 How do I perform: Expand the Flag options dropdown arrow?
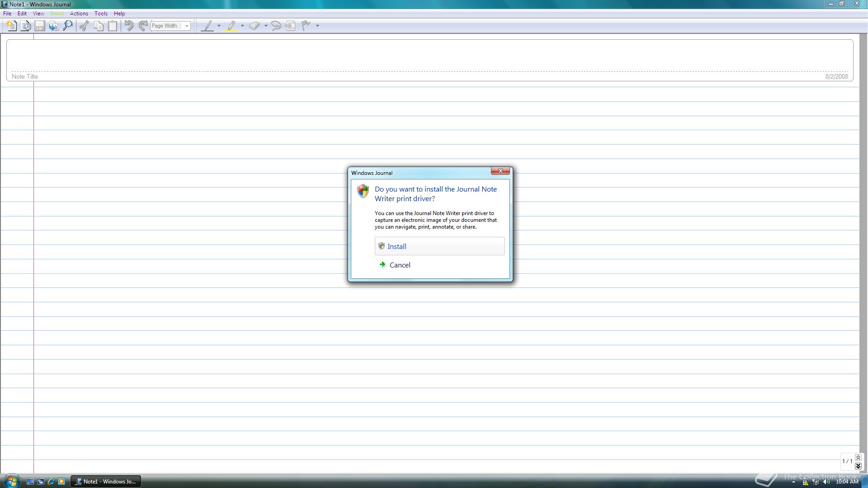(317, 26)
